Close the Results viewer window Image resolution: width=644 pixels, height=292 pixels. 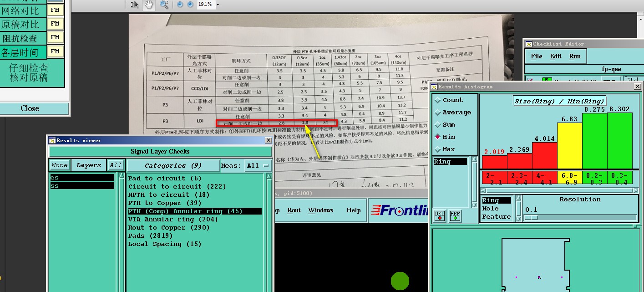(269, 141)
